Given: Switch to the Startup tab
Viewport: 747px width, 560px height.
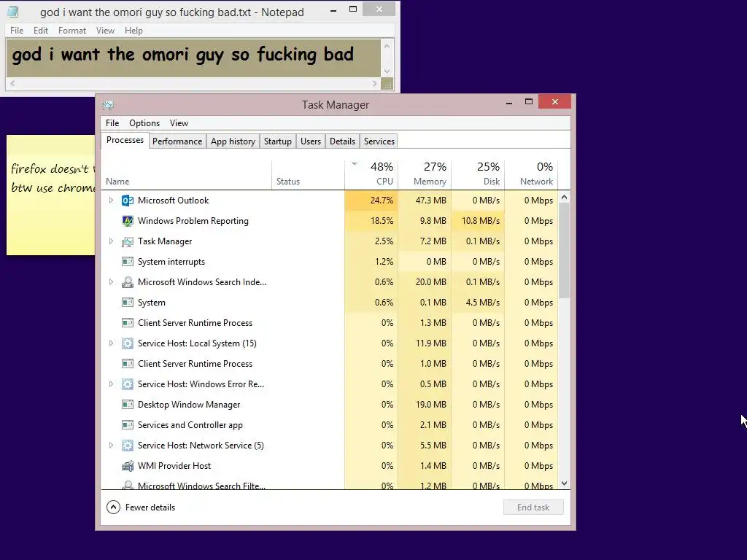Looking at the screenshot, I should 278,141.
